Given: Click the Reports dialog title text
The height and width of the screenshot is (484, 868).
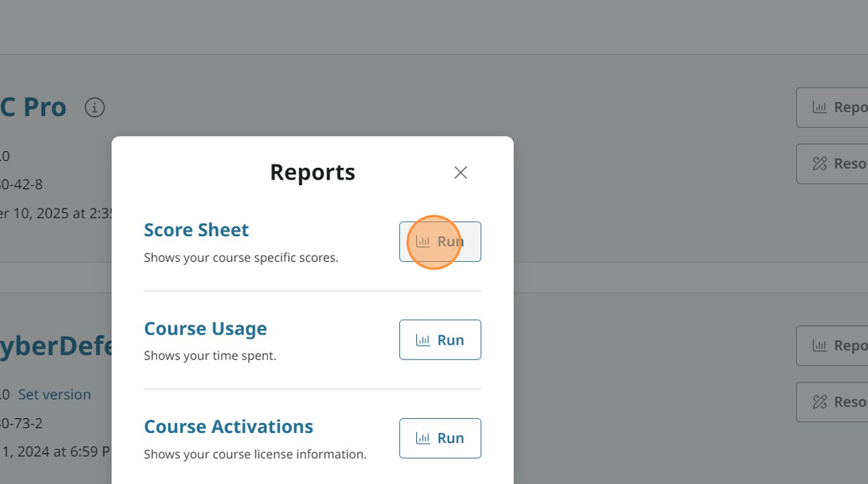Looking at the screenshot, I should 312,172.
